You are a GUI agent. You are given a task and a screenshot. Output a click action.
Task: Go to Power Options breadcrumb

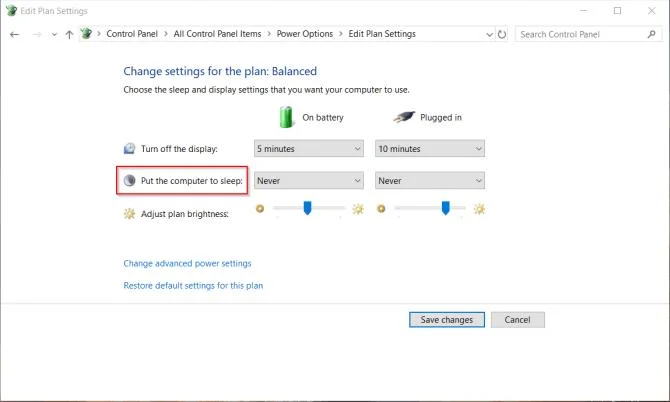(305, 34)
